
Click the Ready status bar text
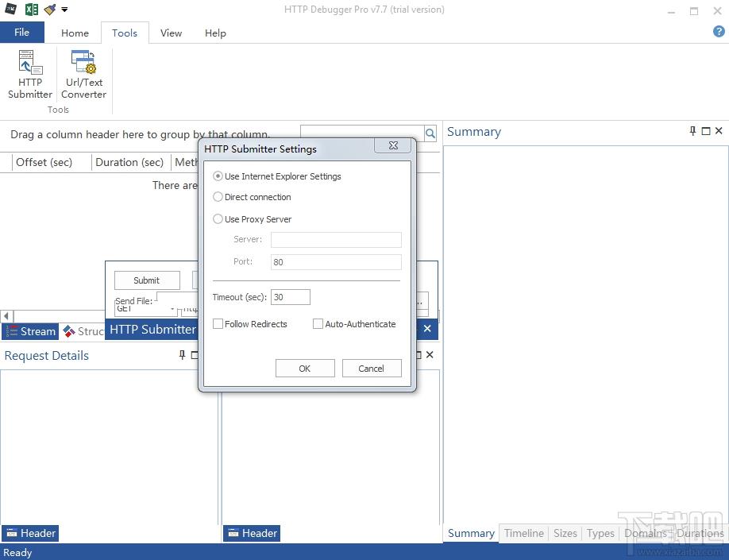[17, 553]
